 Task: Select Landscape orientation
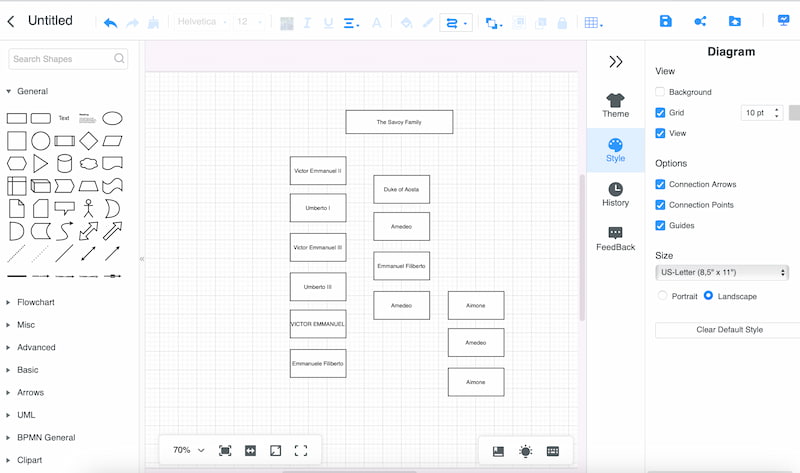(x=708, y=295)
